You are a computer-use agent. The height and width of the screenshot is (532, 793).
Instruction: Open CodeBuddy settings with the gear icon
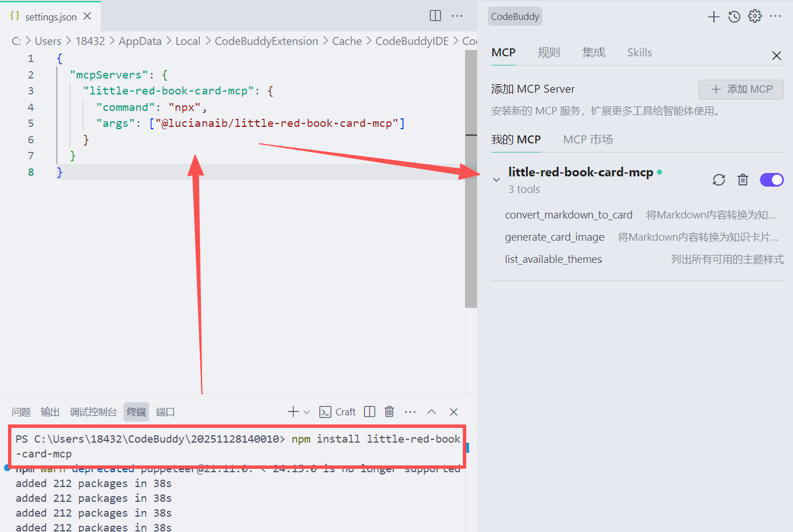[754, 16]
